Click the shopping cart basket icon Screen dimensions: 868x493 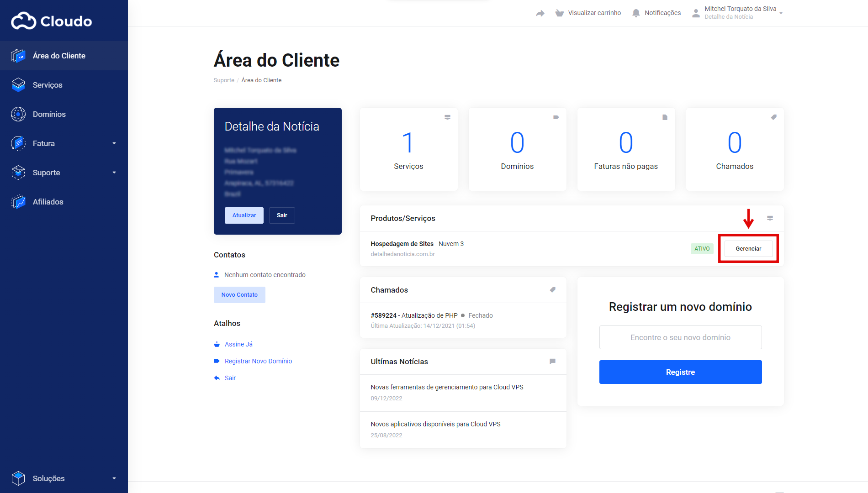(x=559, y=13)
